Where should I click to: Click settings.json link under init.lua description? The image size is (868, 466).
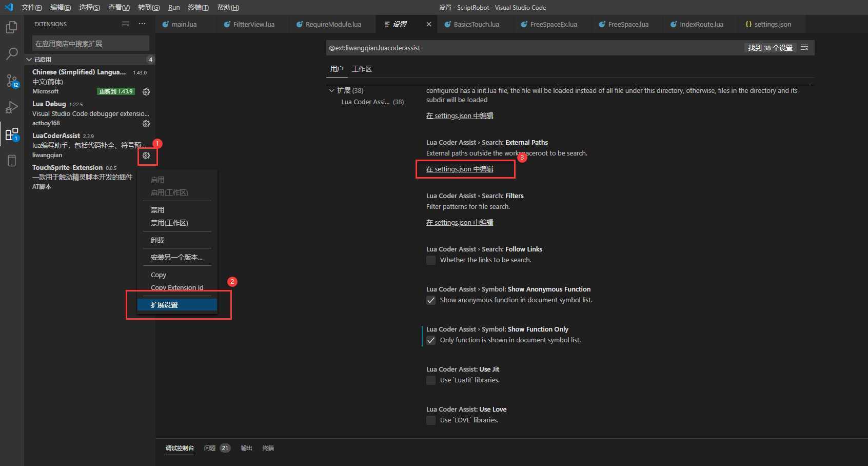click(460, 115)
